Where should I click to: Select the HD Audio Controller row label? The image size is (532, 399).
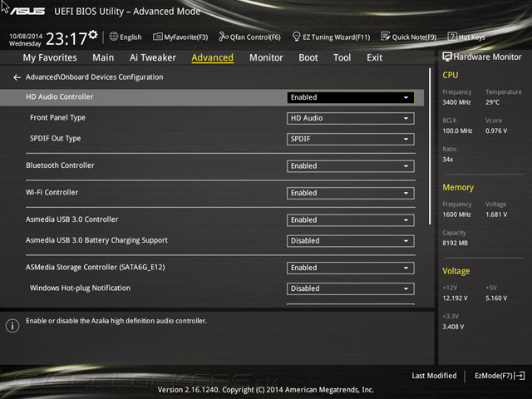point(59,96)
